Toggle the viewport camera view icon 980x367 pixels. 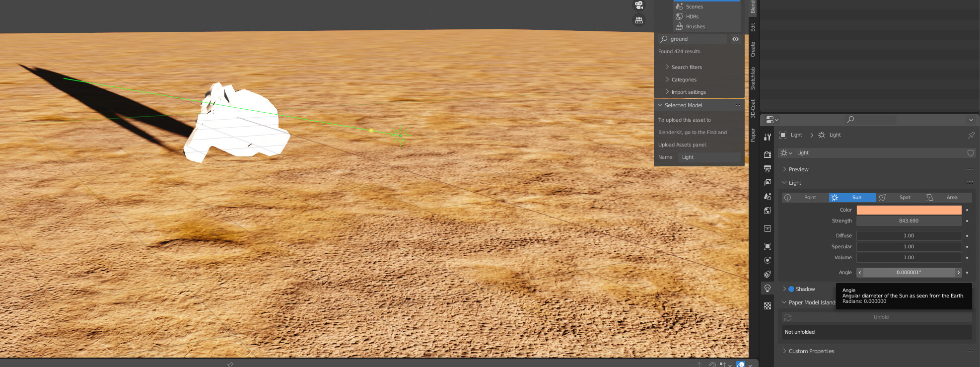639,5
